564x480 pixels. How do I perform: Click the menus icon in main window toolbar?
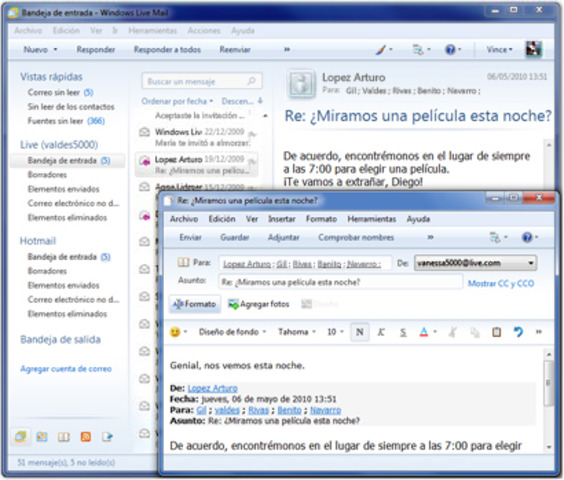click(x=418, y=50)
